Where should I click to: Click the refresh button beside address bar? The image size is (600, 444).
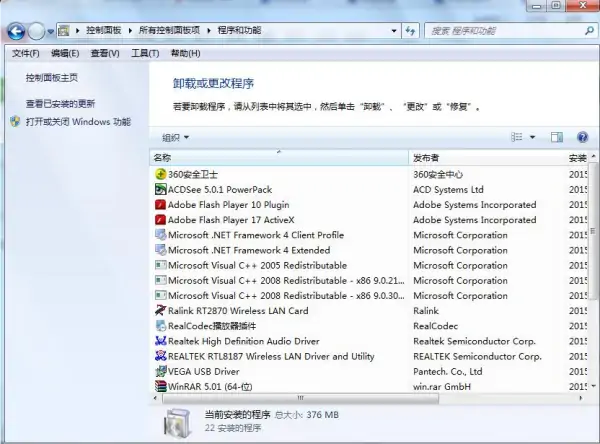point(410,31)
